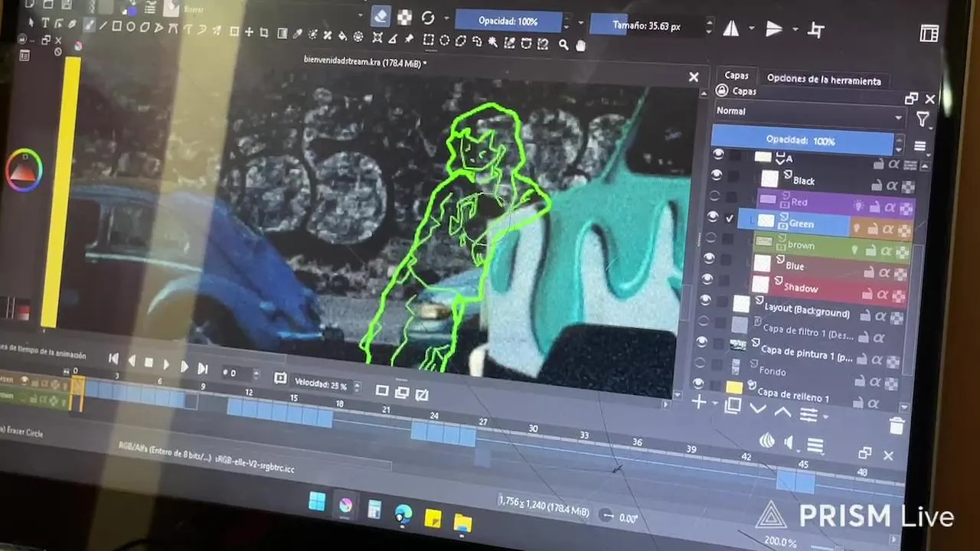
Task: Select the Color Sampler eyedropper tool
Action: click(297, 34)
